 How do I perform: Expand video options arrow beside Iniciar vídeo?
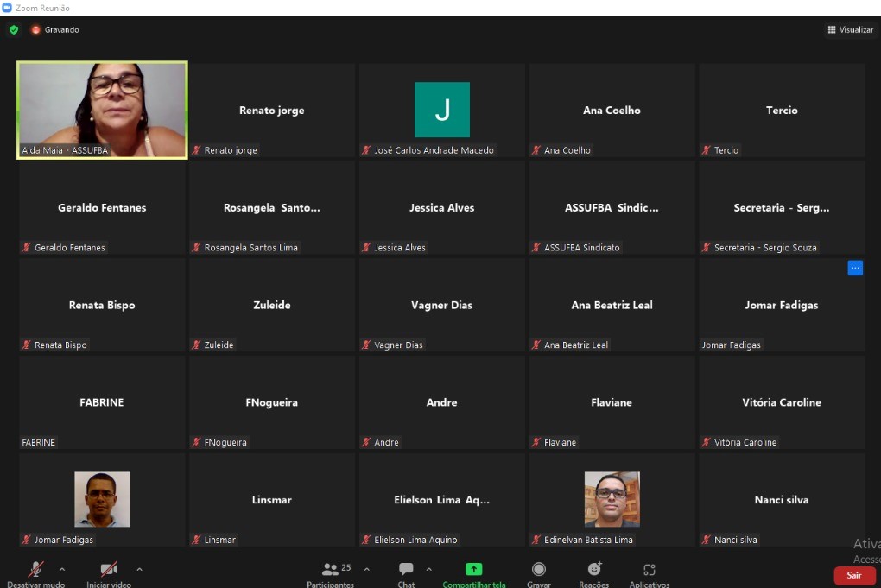139,570
